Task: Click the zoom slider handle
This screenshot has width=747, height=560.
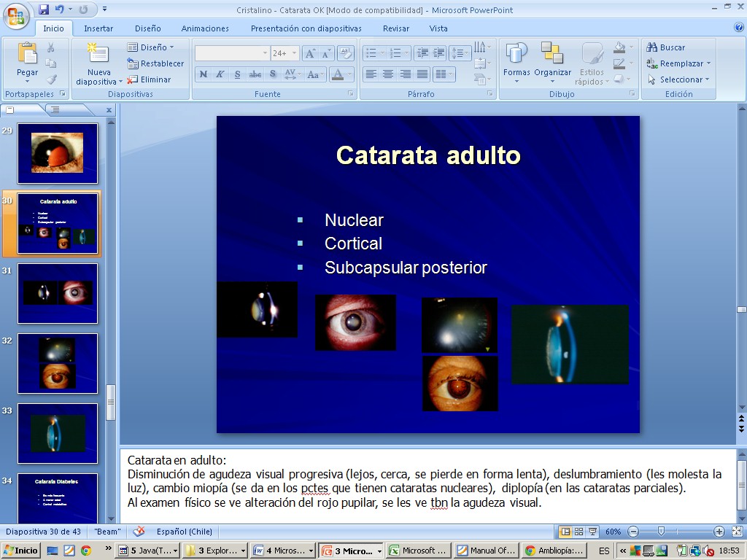Action: [661, 532]
